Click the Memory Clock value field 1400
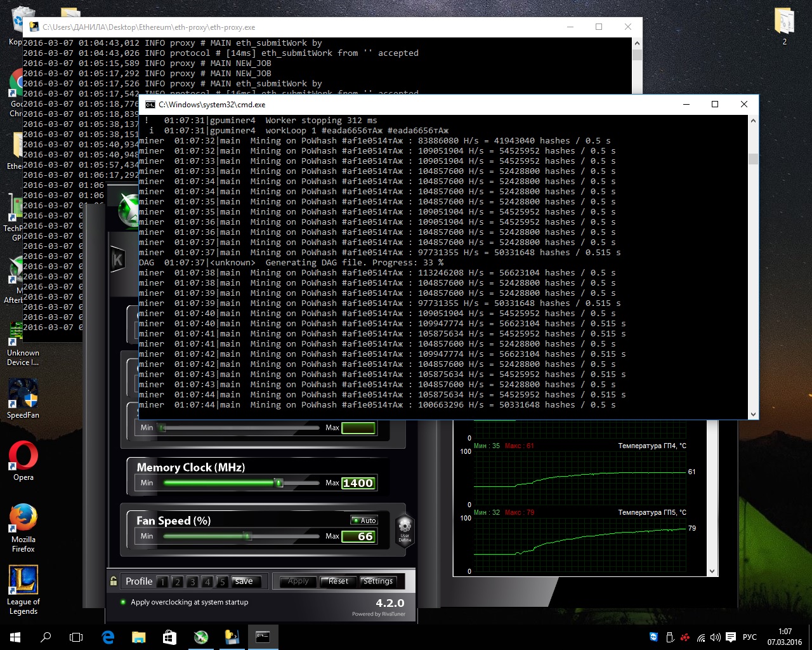 click(358, 483)
